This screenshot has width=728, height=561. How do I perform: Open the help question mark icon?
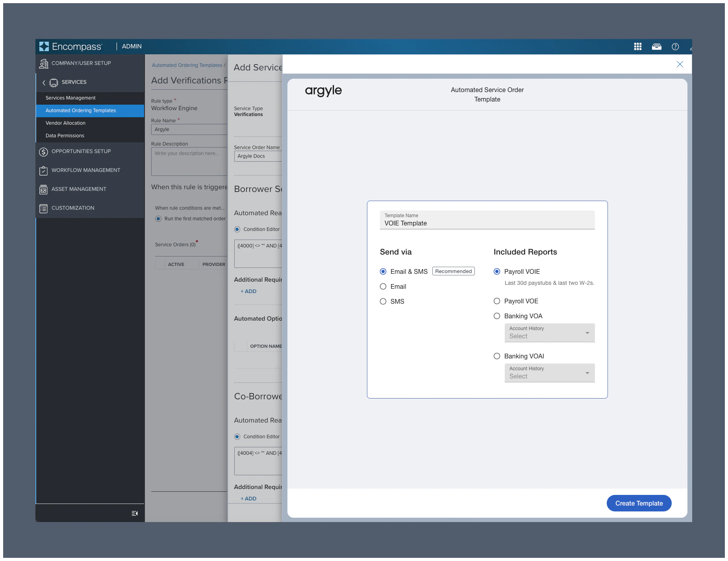click(x=675, y=47)
